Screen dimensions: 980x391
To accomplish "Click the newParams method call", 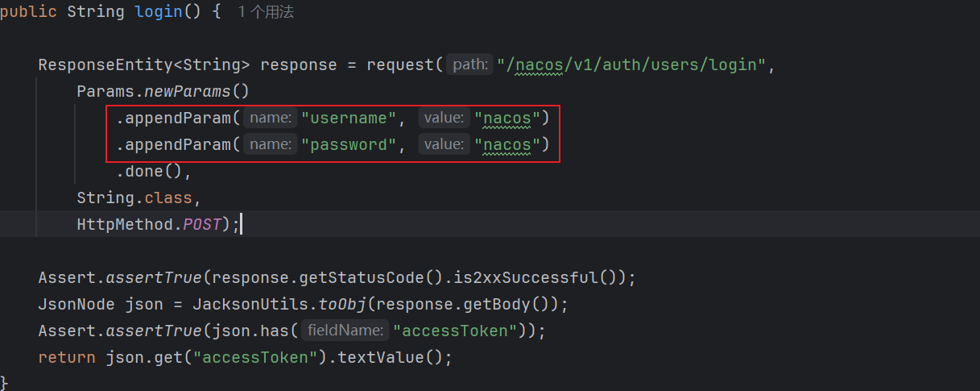I will point(192,91).
